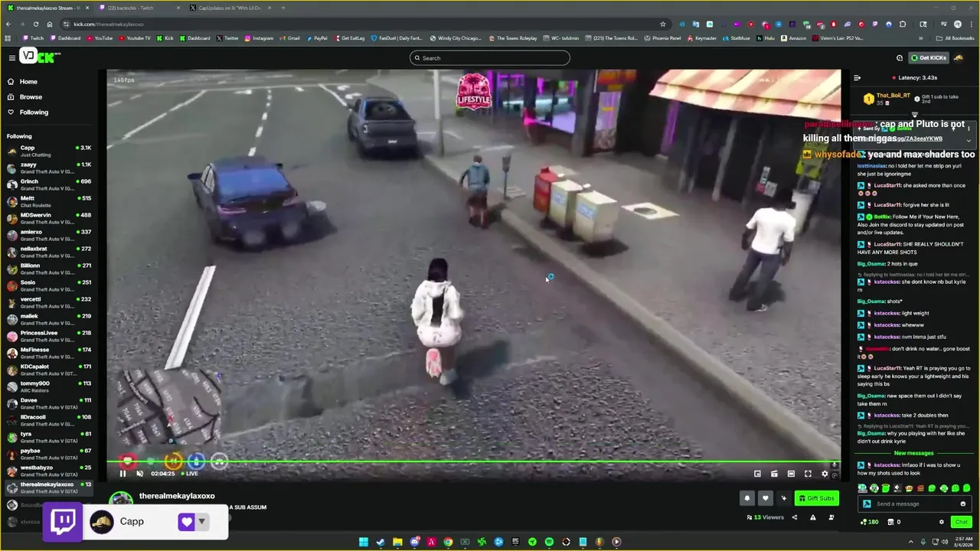Viewport: 980px width, 551px height.
Task: Open Grinch channel in following list
Action: (49, 184)
